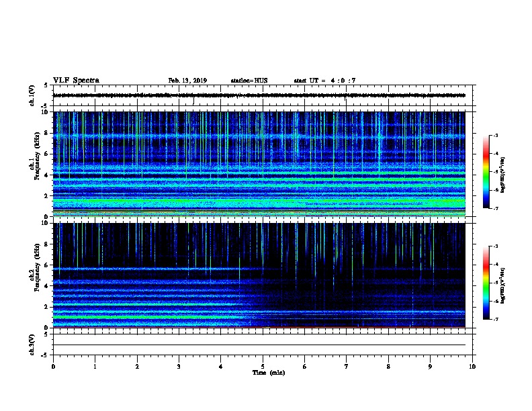The height and width of the screenshot is (411, 532).
Task: Click the "-3" label on ch.1 colorbar
Action: [496, 136]
